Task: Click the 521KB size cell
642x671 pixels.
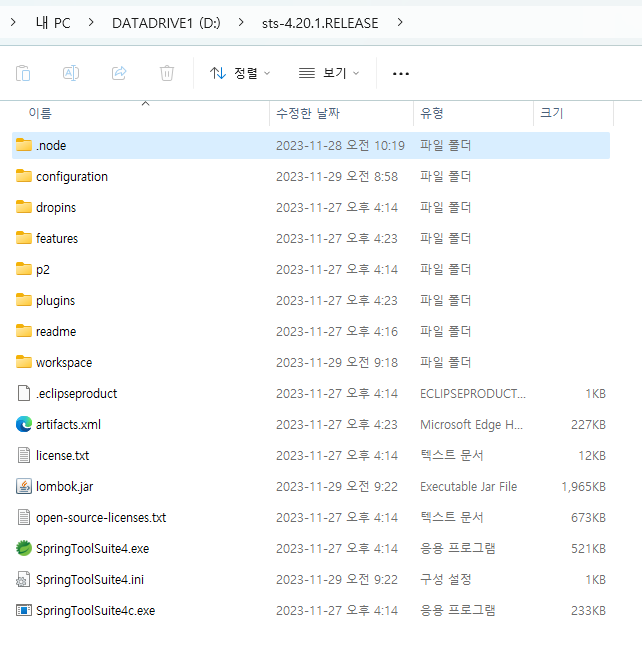Action: click(x=588, y=549)
